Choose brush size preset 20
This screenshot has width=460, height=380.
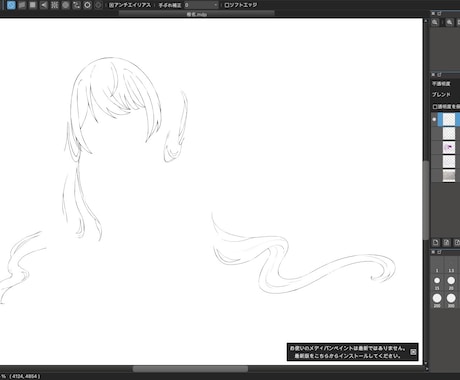click(451, 283)
